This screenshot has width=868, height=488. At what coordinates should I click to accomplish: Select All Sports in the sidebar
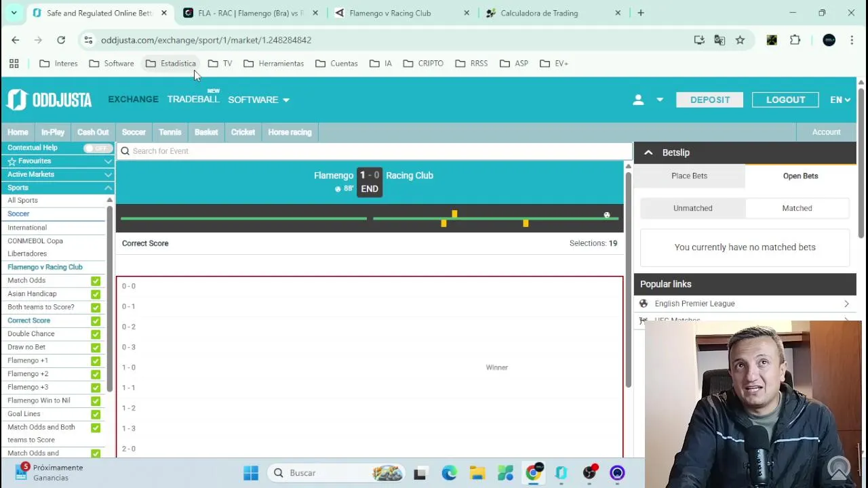[x=22, y=201]
